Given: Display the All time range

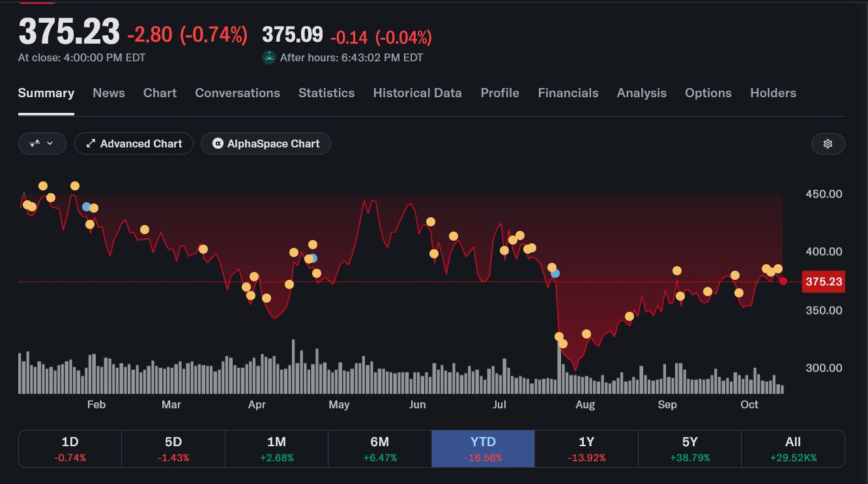Looking at the screenshot, I should coord(793,449).
